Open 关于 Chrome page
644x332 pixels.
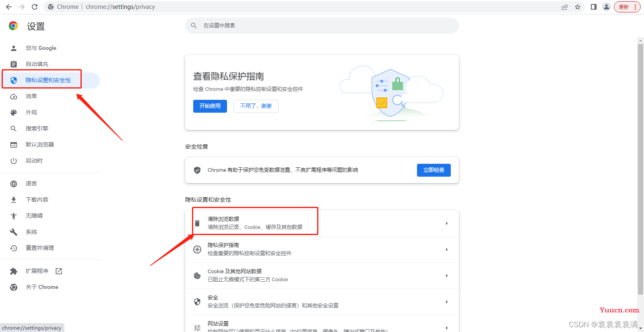click(50, 287)
